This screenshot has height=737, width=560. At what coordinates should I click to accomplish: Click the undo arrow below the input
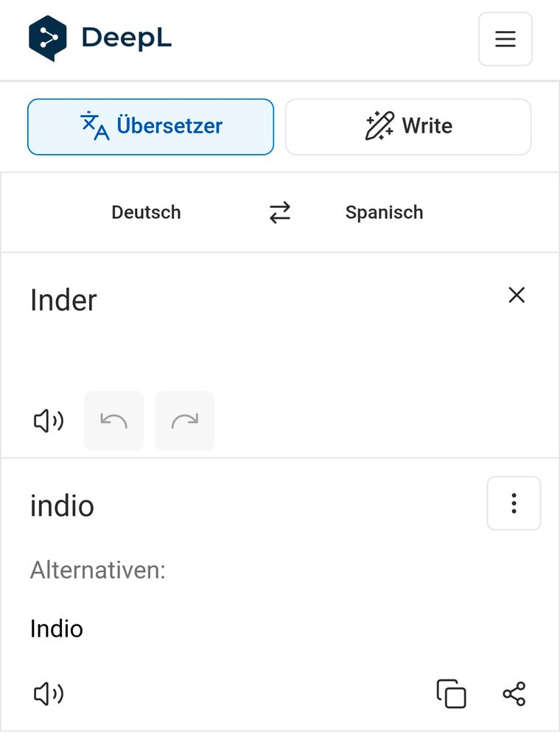pos(113,420)
